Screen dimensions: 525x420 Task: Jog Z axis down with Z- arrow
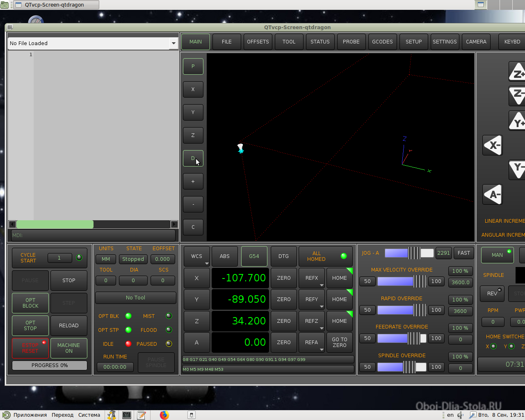[x=517, y=96]
